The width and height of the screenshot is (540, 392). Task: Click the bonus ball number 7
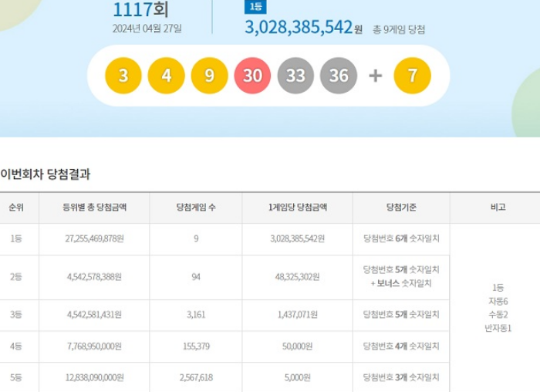[x=412, y=76]
